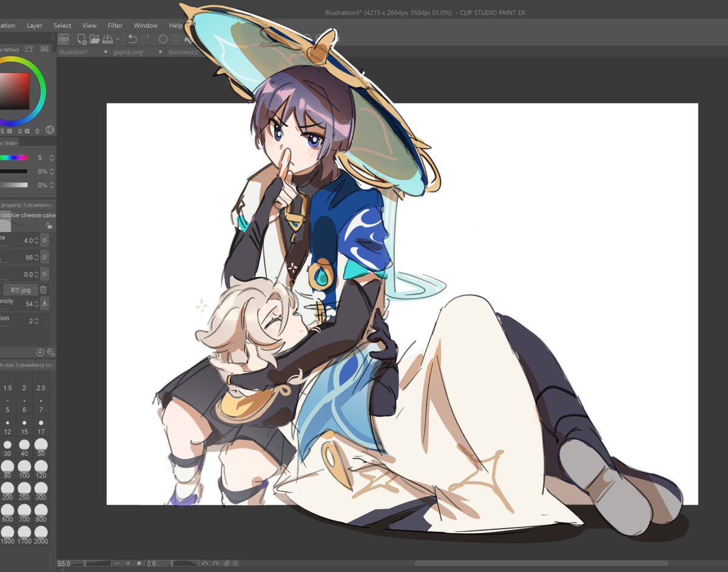Select brush size preset 50
This screenshot has width=728, height=572.
[41, 448]
